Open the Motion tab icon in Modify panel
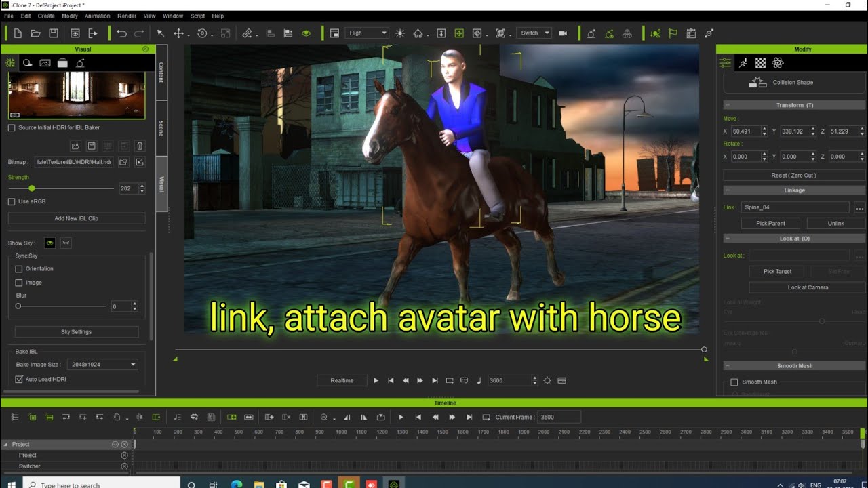 click(743, 62)
